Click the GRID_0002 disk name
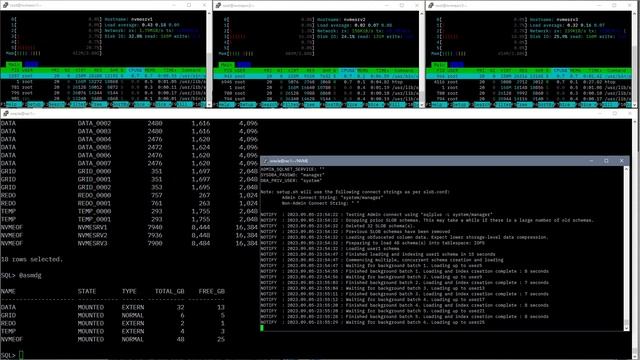Screen dimensions: 640x360 click(94, 187)
